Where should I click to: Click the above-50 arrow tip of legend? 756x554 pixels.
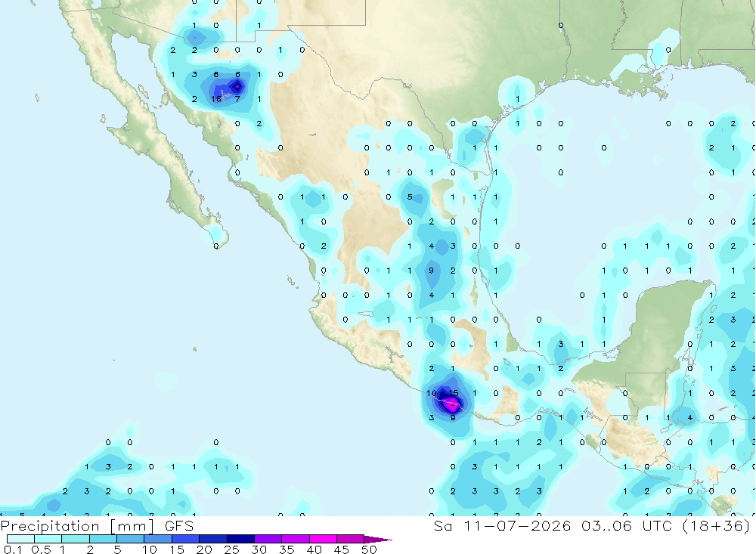[377, 539]
